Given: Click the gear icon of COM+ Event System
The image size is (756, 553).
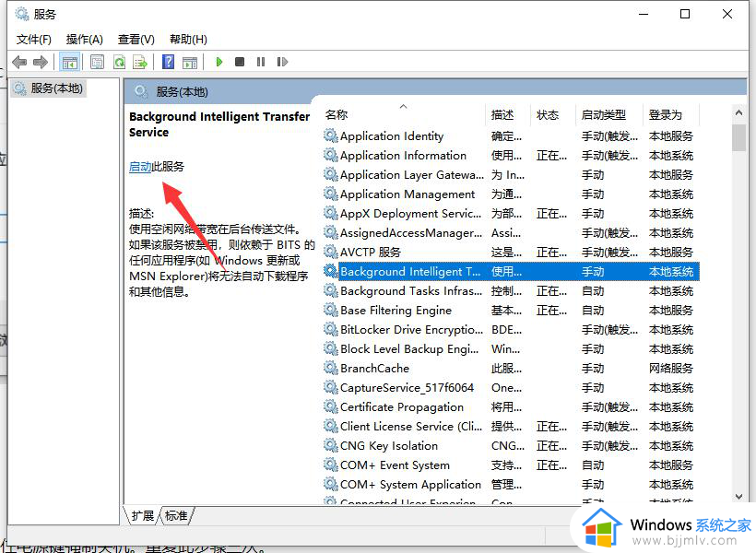Looking at the screenshot, I should click(330, 465).
